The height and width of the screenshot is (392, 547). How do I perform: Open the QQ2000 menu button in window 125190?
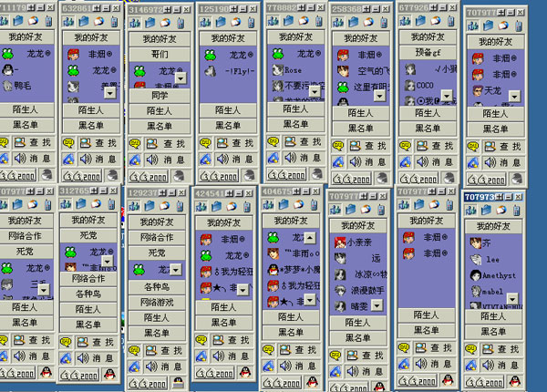(x=219, y=176)
